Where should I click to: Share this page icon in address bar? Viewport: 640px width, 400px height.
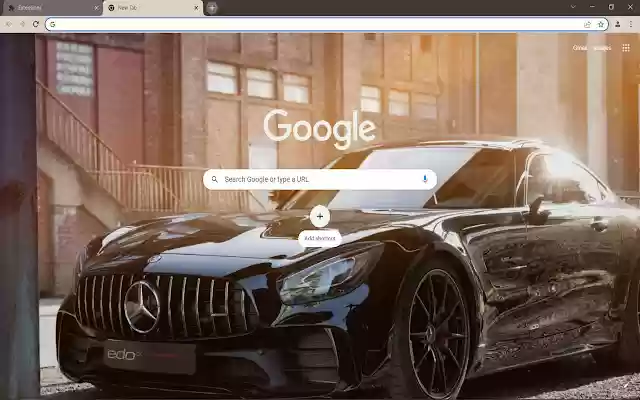(x=587, y=24)
